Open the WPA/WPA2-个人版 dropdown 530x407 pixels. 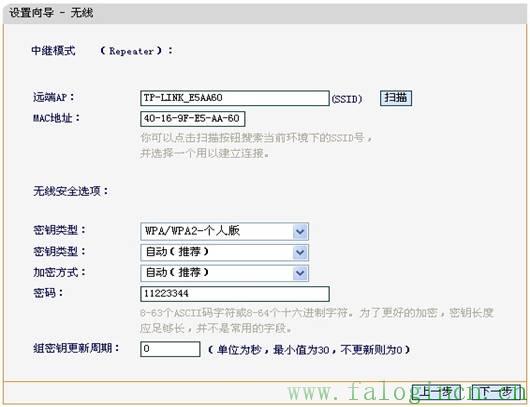[x=224, y=232]
